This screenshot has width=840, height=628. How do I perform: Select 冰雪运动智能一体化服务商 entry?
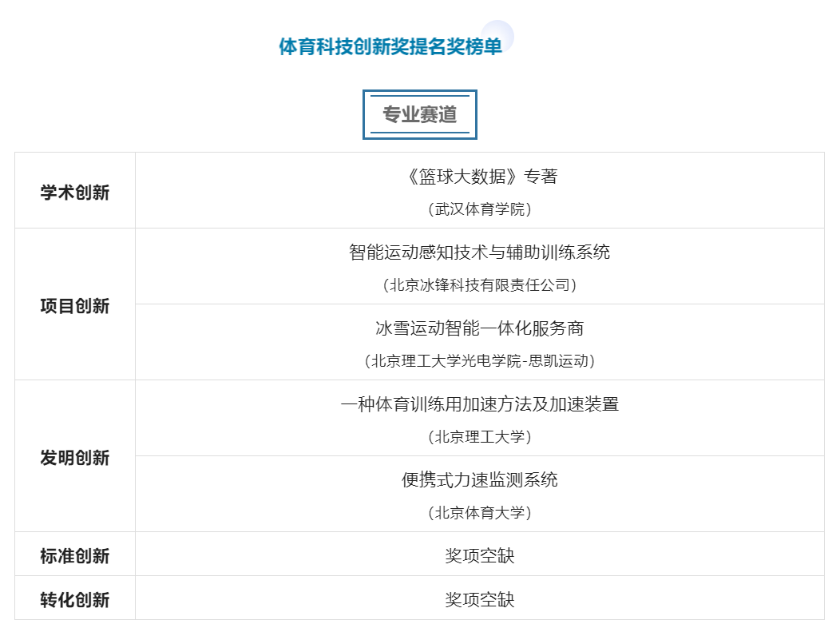tap(480, 328)
